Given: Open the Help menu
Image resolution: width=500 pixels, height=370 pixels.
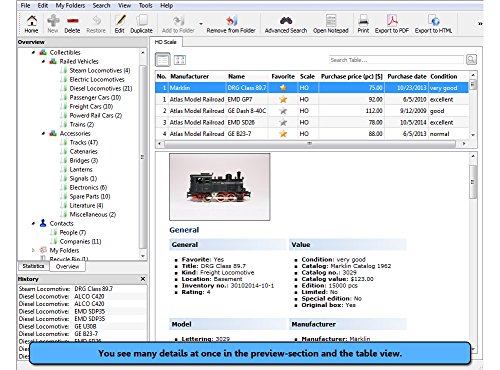Looking at the screenshot, I should [x=166, y=6].
